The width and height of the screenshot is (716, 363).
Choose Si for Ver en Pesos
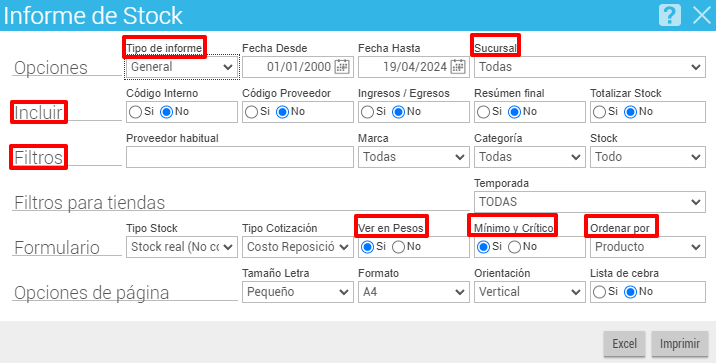click(x=367, y=247)
